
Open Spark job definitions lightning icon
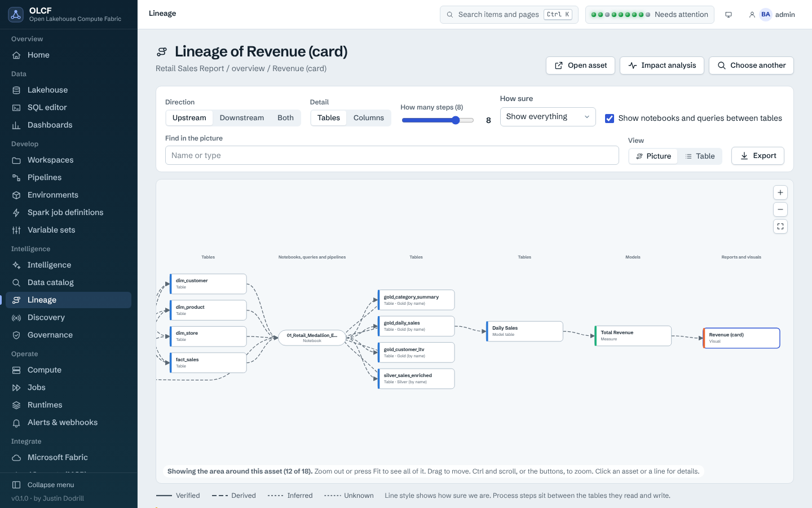[16, 212]
